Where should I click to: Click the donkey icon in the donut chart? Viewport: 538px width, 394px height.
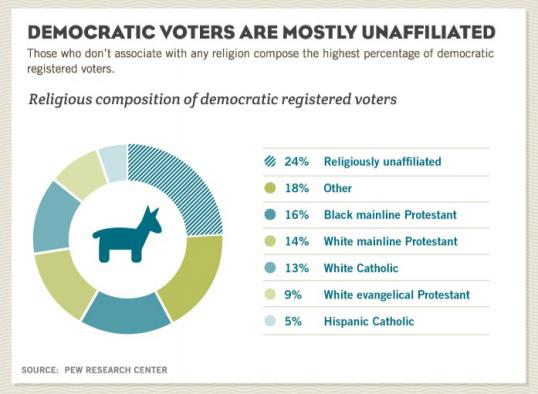point(127,235)
